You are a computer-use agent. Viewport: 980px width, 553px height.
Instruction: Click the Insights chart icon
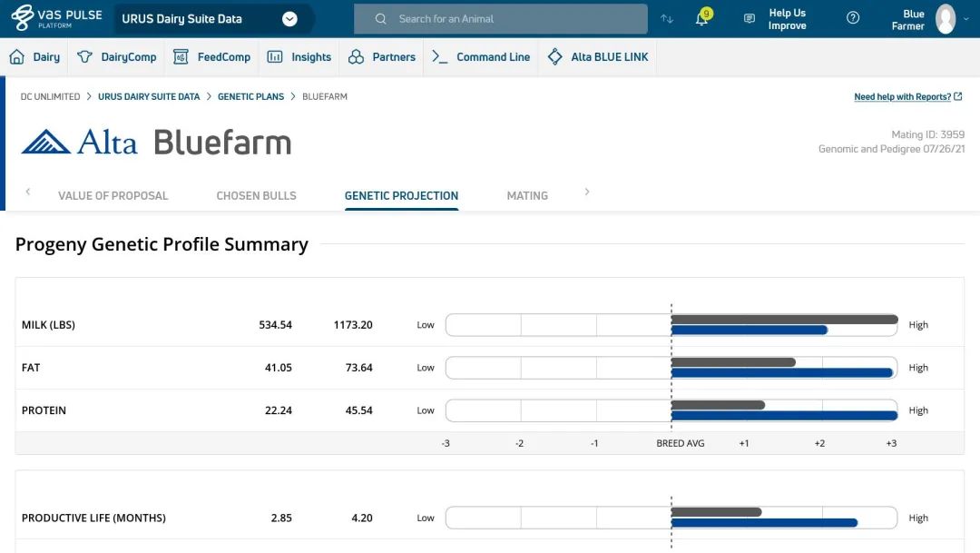[275, 57]
